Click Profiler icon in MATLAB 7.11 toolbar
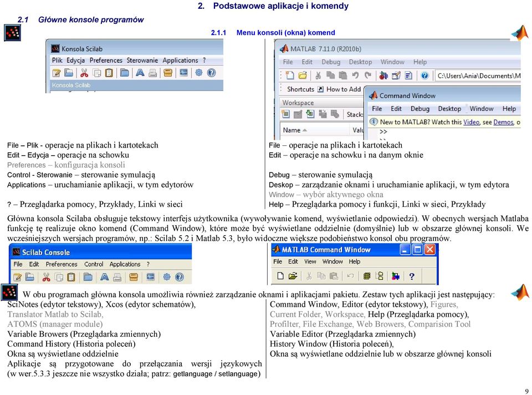 pos(408,75)
